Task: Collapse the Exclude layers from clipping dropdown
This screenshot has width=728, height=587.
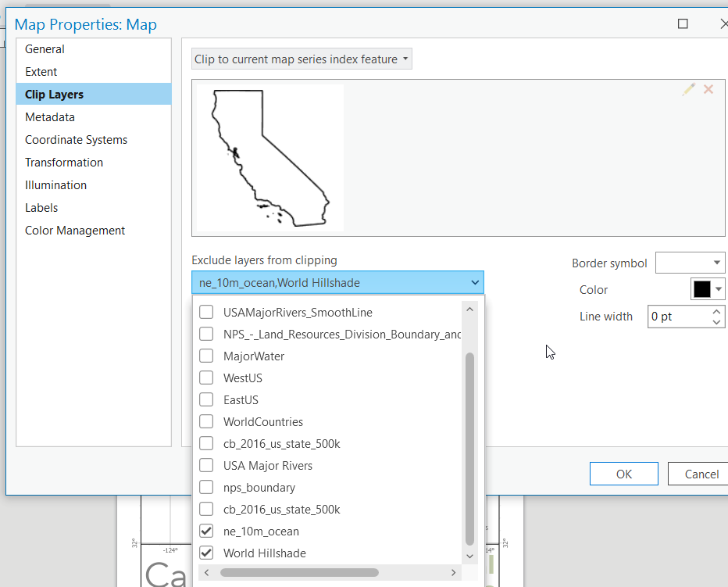Action: coord(475,283)
